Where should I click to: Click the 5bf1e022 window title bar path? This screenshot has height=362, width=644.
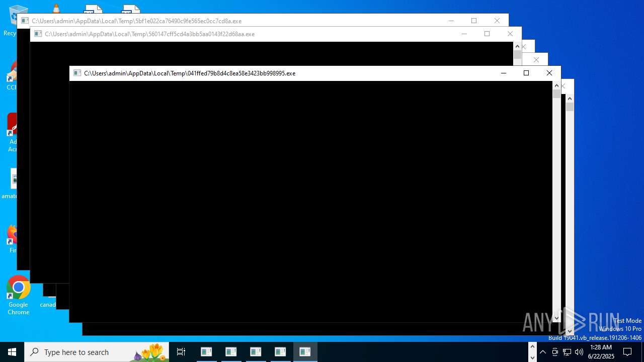[137, 21]
